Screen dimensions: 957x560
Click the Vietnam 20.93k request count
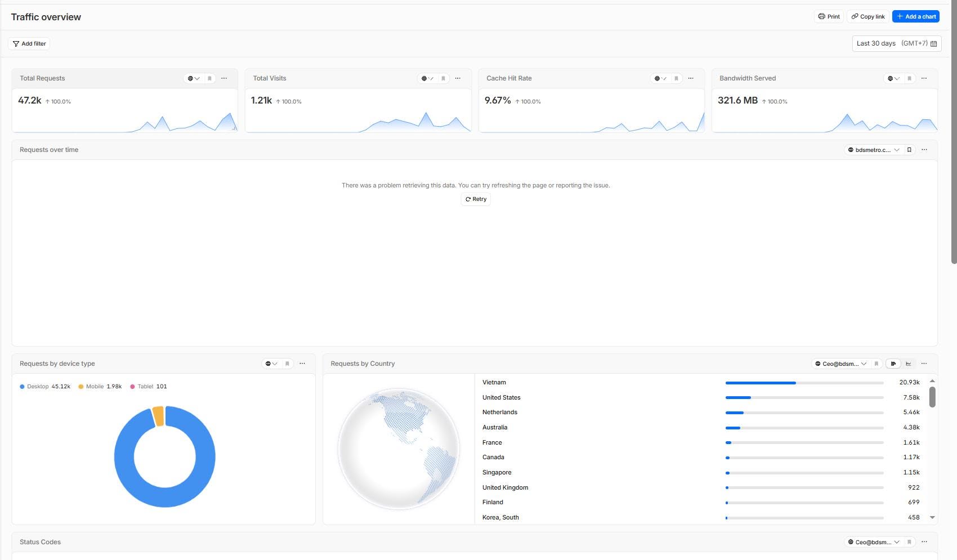pos(909,383)
